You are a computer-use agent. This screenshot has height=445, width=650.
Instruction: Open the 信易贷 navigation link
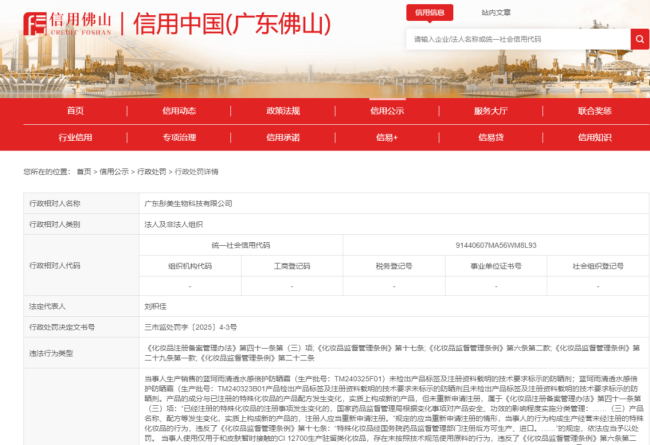pyautogui.click(x=491, y=137)
